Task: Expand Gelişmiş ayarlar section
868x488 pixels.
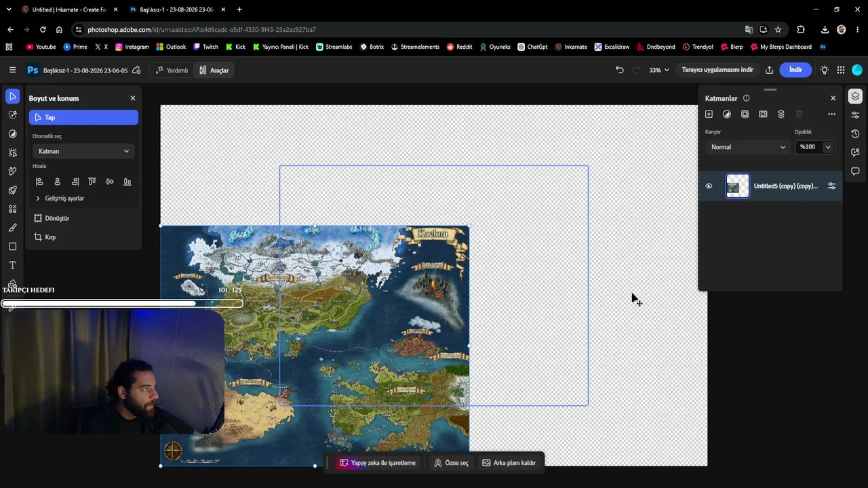Action: click(60, 199)
